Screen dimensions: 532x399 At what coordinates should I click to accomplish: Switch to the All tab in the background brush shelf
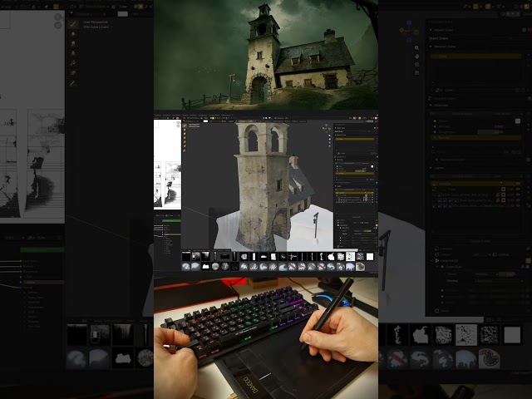[85, 321]
